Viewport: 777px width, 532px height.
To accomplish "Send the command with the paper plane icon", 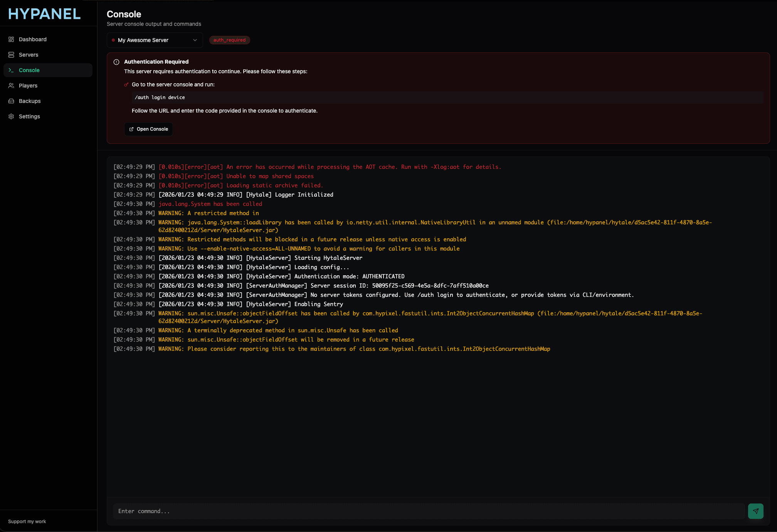I will (x=755, y=511).
